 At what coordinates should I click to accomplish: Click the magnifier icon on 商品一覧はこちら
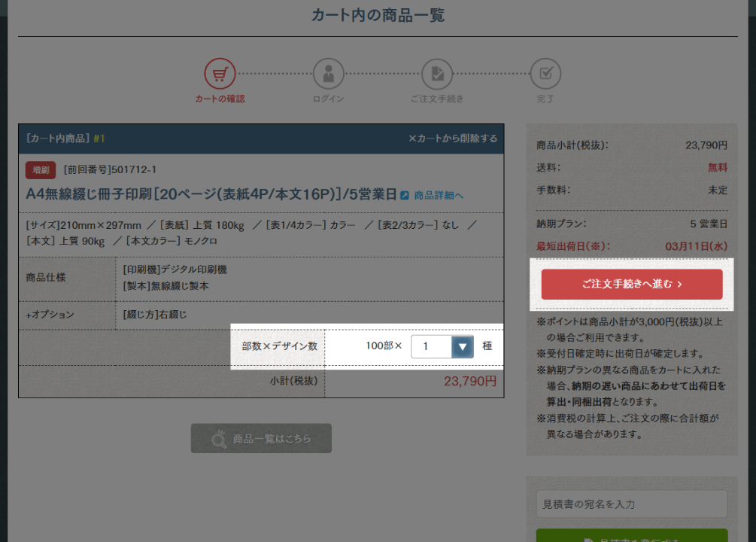click(218, 438)
